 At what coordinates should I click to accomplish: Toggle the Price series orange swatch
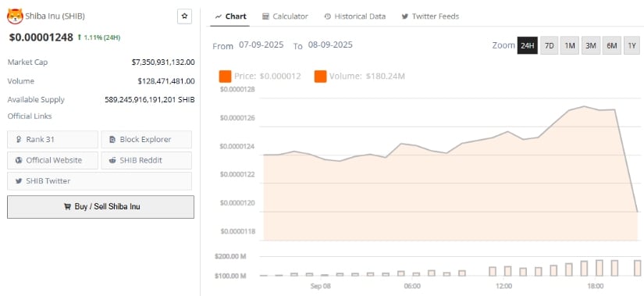point(225,77)
